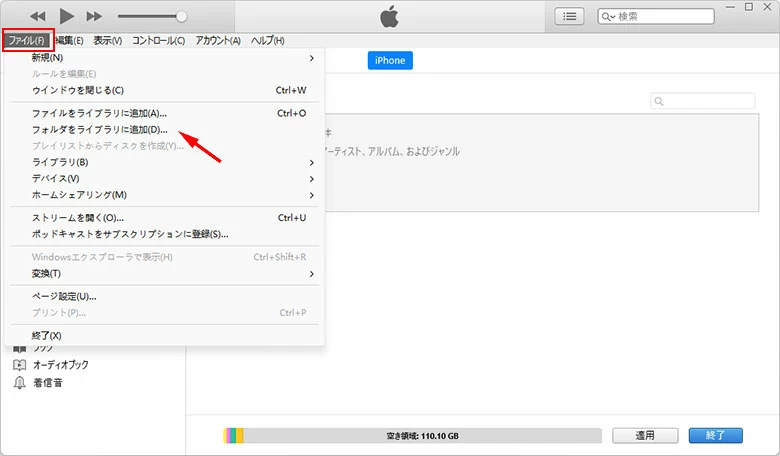Open the list view icon button
780x456 pixels.
tap(570, 16)
